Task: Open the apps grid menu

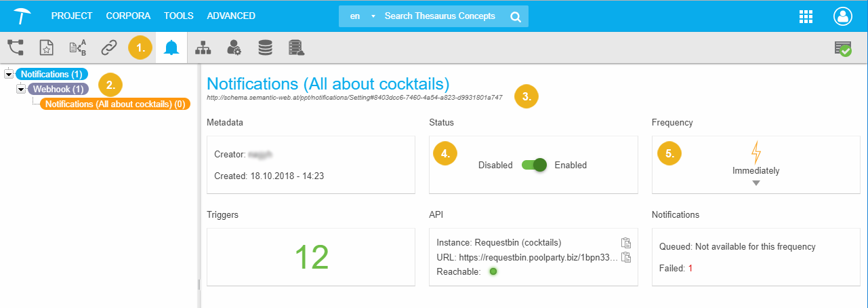Action: point(806,16)
